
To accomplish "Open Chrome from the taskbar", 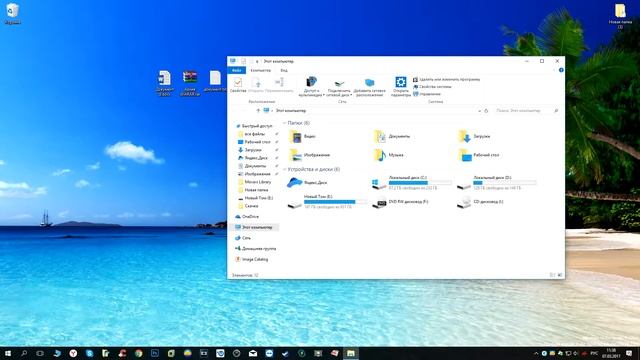I will click(138, 353).
